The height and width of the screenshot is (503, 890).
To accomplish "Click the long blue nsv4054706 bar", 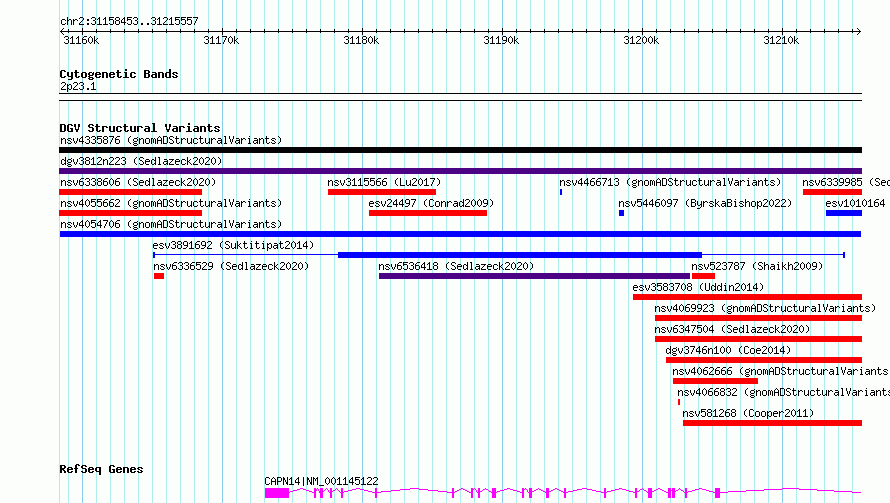I will 460,234.
